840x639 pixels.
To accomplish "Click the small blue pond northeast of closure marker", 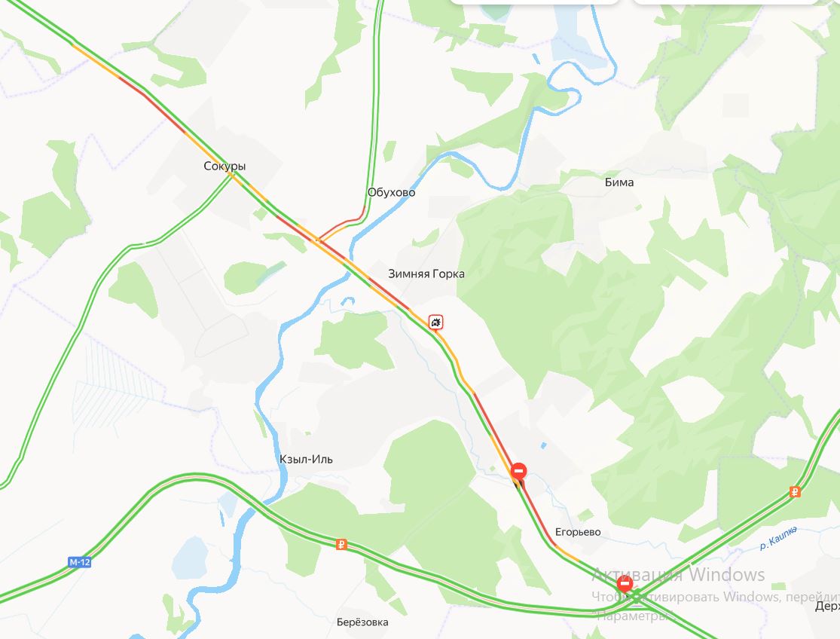I will 544,445.
